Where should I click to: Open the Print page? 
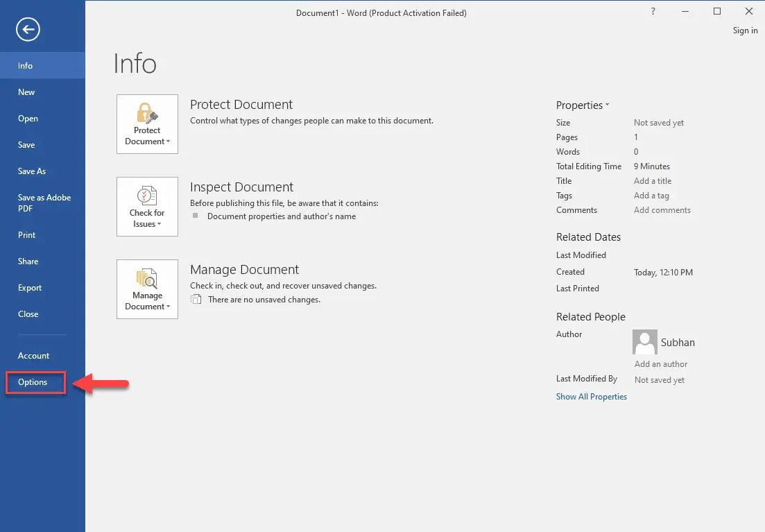pyautogui.click(x=42, y=234)
